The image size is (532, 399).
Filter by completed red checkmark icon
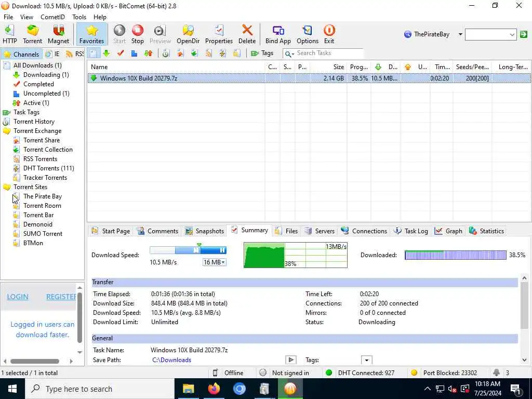pos(121,54)
